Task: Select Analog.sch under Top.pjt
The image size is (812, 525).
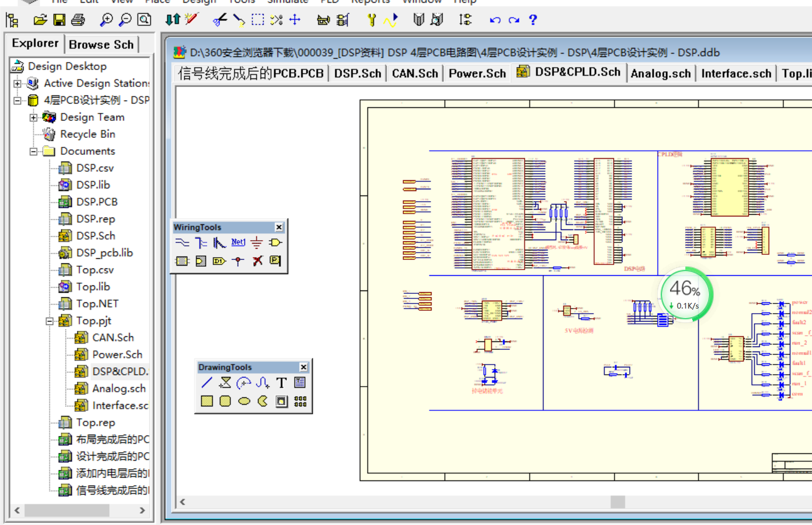Action: coord(119,388)
